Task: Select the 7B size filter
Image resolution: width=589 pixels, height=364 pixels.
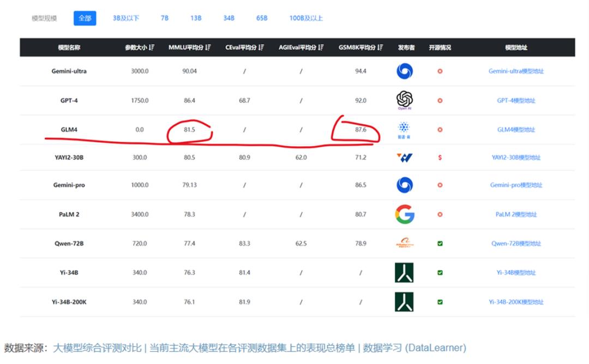Action: coord(165,18)
